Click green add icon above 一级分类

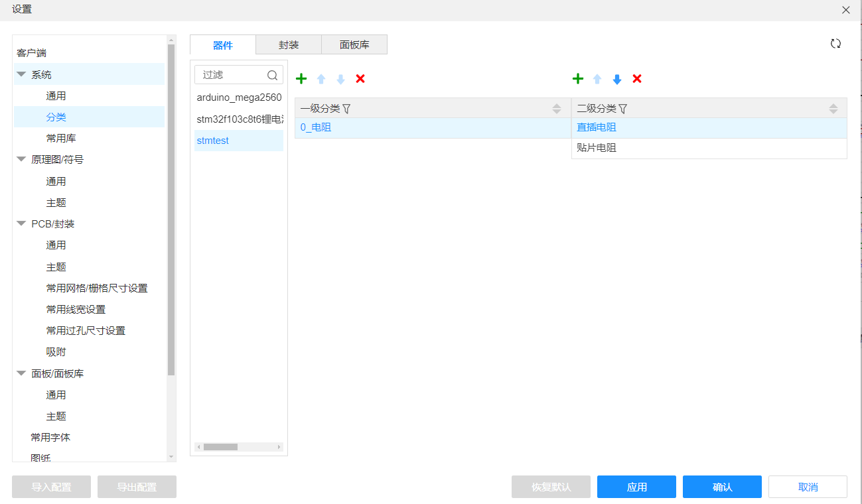coord(301,79)
